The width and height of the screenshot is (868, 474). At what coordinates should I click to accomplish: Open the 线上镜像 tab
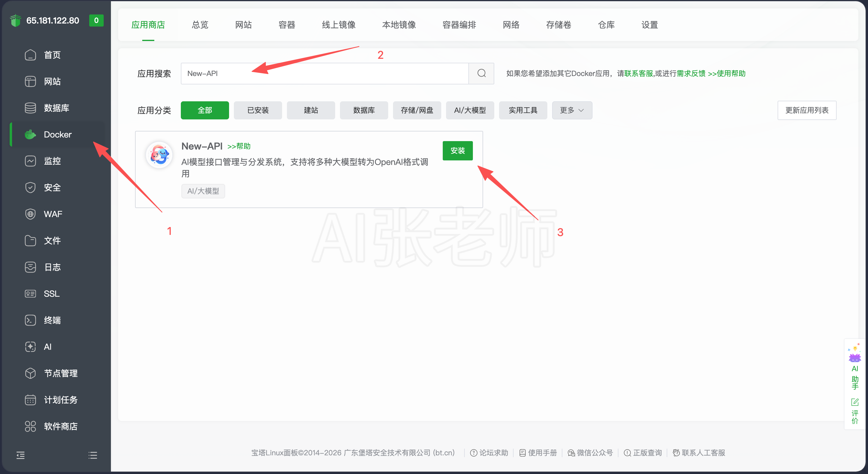pos(339,25)
